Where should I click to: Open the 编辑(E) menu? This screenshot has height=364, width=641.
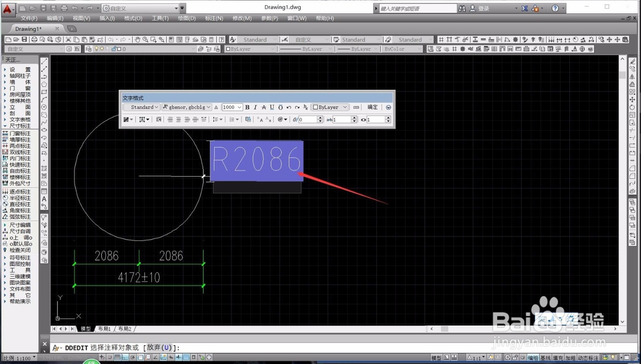55,19
